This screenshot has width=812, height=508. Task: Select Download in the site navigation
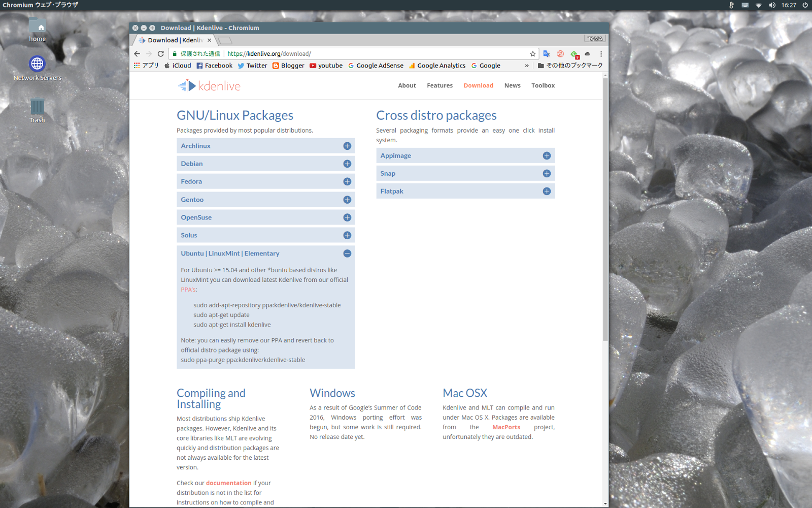[479, 85]
